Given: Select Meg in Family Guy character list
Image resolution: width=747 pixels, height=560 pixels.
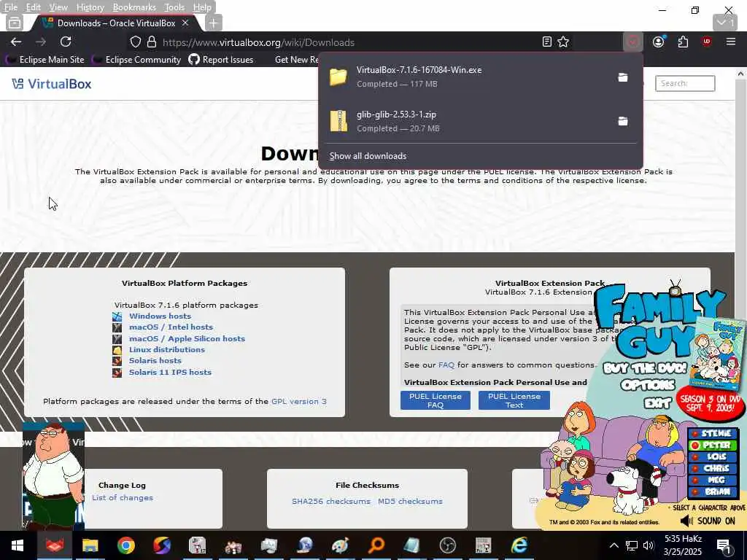Looking at the screenshot, I should 713,480.
